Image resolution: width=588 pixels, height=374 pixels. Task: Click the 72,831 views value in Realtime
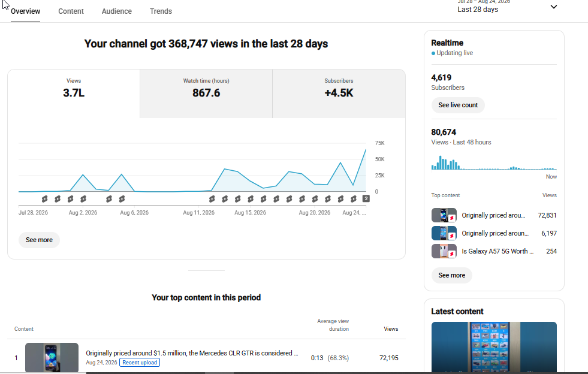click(547, 215)
